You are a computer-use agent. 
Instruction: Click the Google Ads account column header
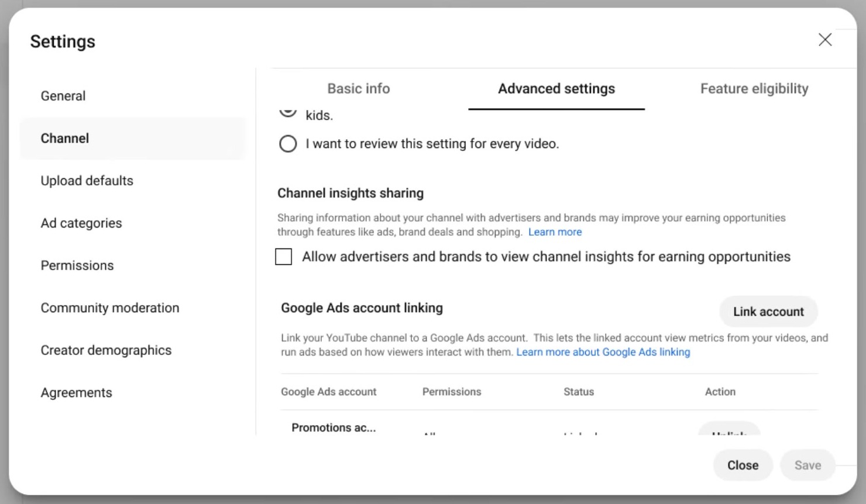coord(329,392)
